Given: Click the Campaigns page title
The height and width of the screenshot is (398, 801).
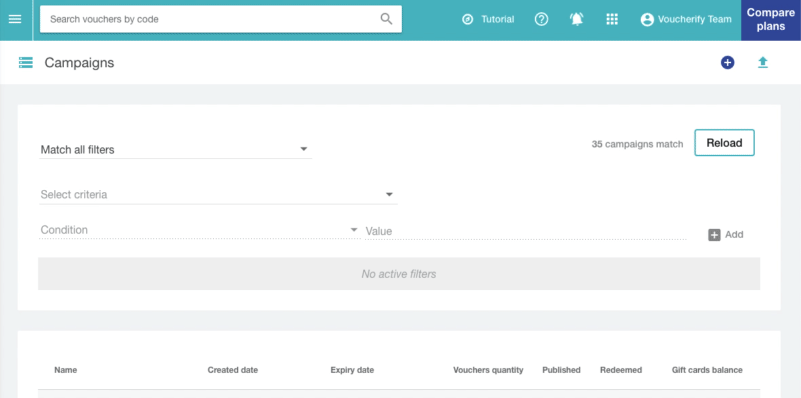Looking at the screenshot, I should pyautogui.click(x=79, y=63).
